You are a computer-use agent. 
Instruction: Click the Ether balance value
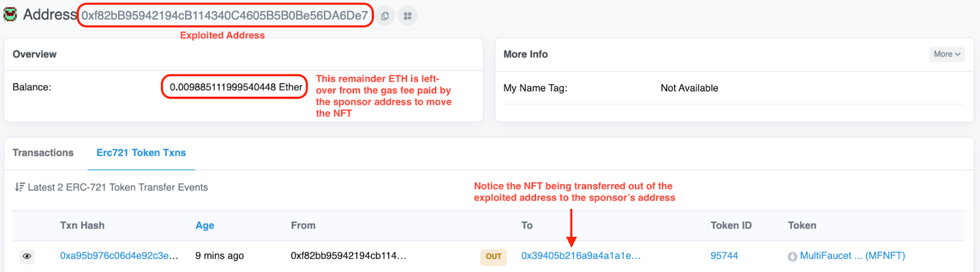point(236,87)
